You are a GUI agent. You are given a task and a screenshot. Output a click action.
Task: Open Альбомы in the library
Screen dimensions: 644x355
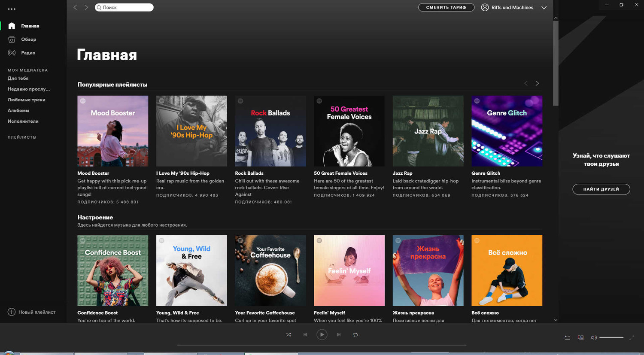(18, 111)
